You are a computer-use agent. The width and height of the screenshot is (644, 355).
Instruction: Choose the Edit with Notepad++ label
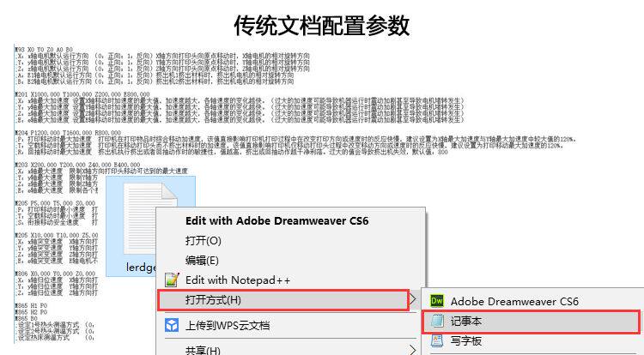click(x=237, y=280)
